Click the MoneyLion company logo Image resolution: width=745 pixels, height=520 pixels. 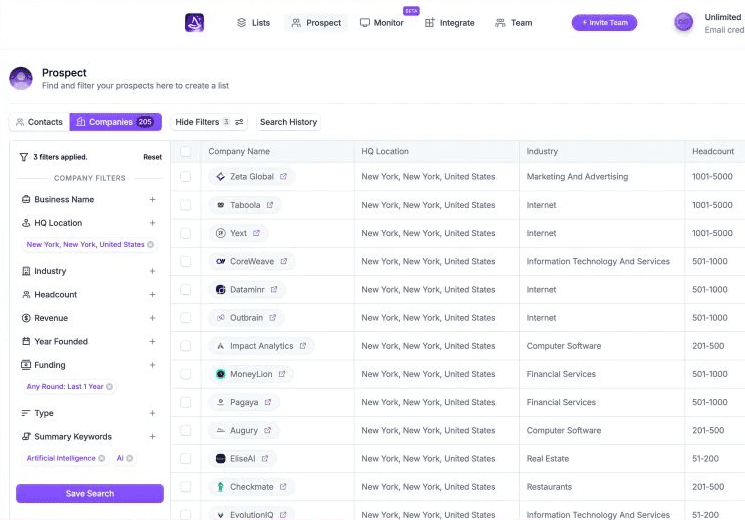(x=220, y=374)
